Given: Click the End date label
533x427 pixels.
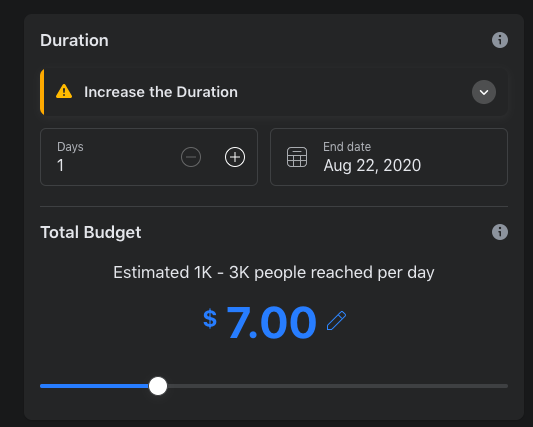Looking at the screenshot, I should coord(347,147).
